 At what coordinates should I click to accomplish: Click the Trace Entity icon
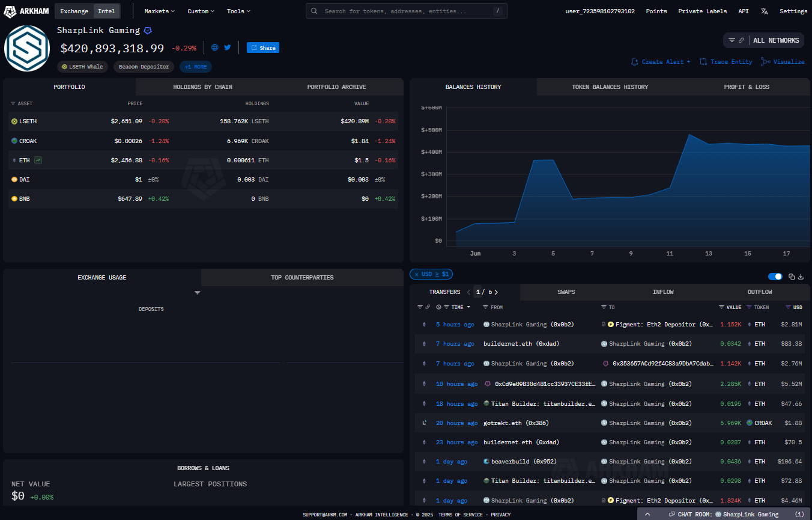(703, 61)
